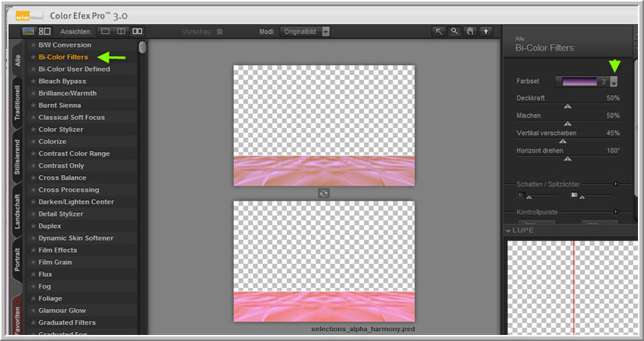Click the Horizont drehen 180° value
Viewport: 644px width, 341px height.
612,151
